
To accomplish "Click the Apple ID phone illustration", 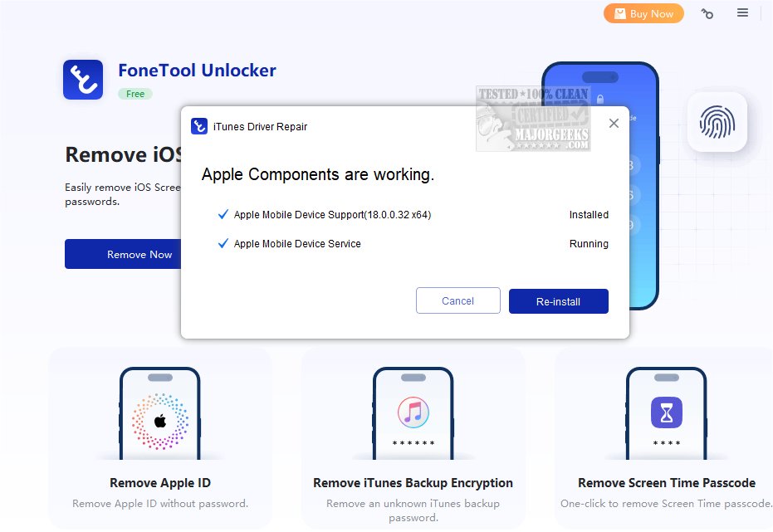I will (x=160, y=414).
